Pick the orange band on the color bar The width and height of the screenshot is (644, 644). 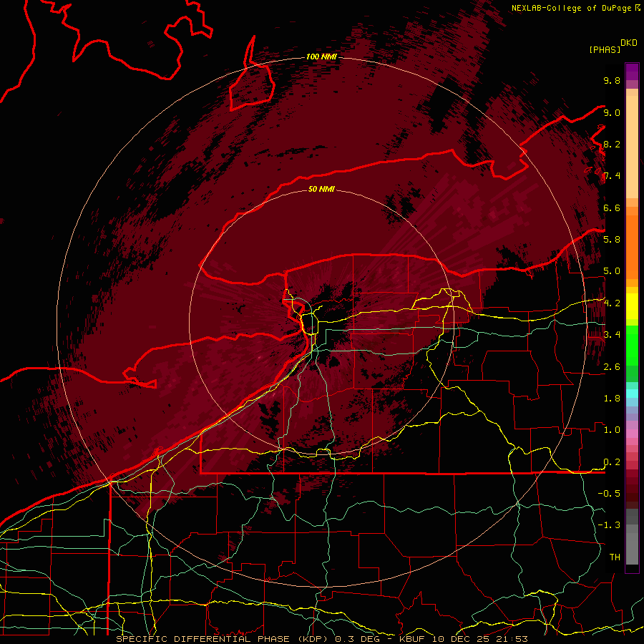[x=632, y=247]
